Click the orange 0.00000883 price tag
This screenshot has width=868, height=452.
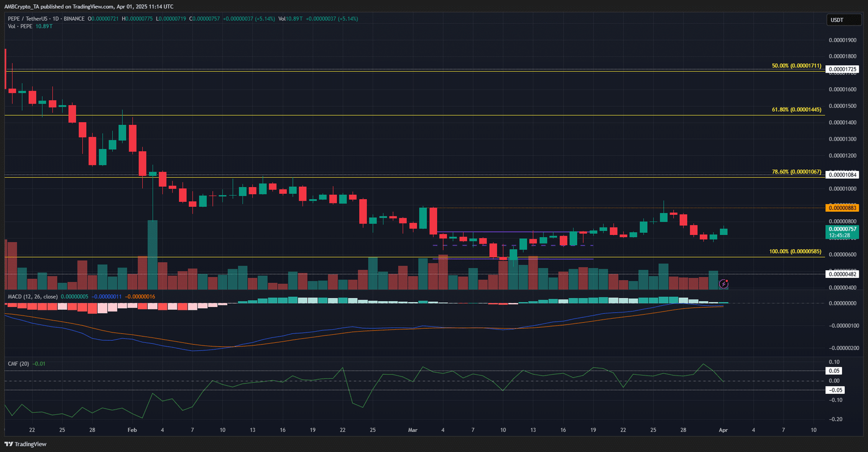(842, 208)
